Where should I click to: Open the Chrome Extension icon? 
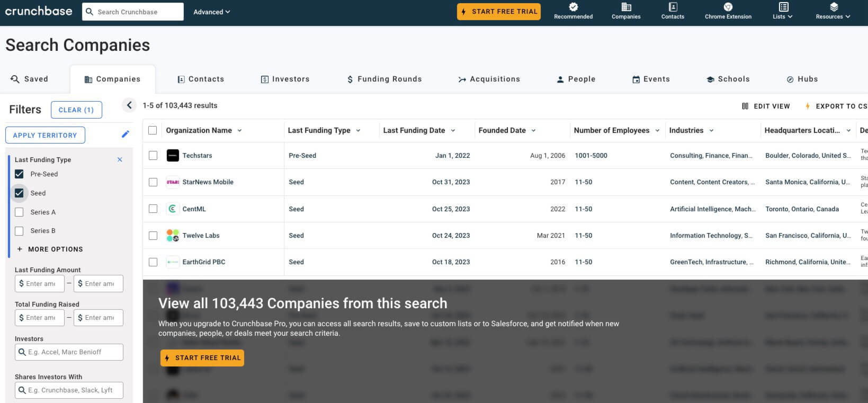[x=728, y=7]
